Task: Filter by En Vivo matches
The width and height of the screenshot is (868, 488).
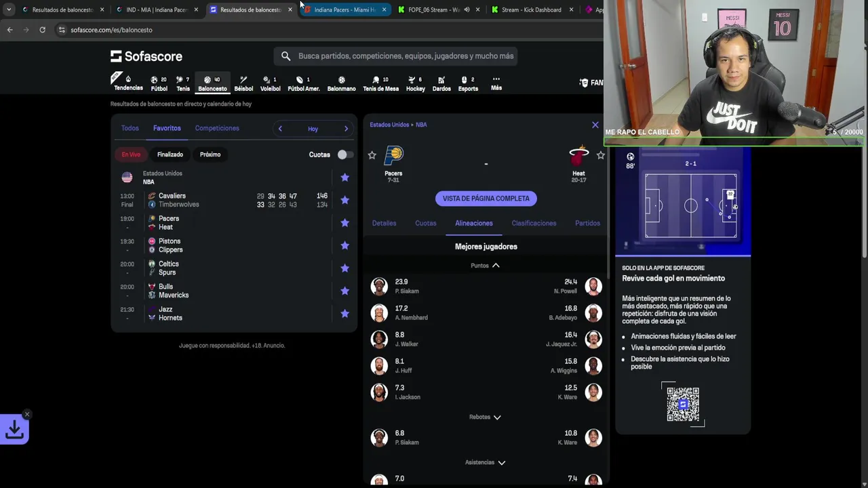Action: 131,155
